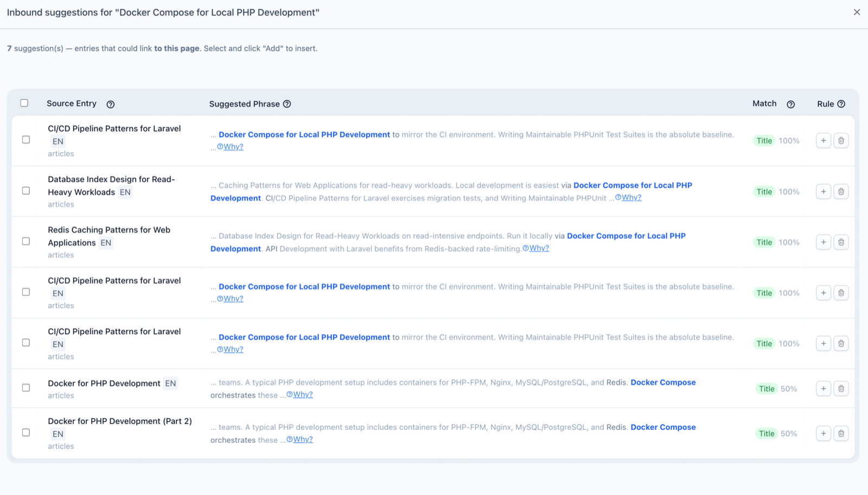Viewport: 868px width, 495px height.
Task: Click the Source Entry column header
Action: coord(72,103)
